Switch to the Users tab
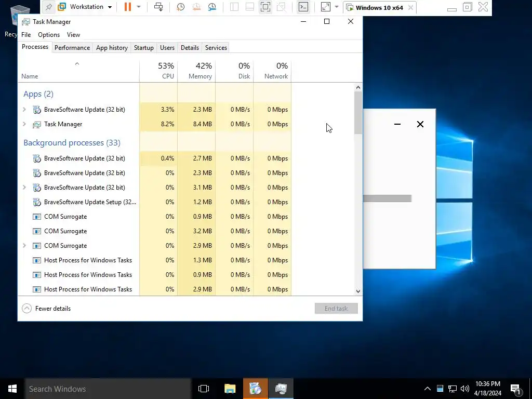 pyautogui.click(x=167, y=47)
